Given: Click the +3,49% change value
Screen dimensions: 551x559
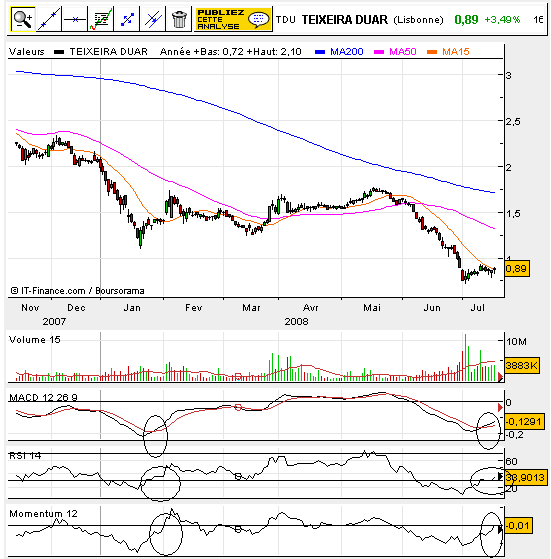Looking at the screenshot, I should click(x=502, y=20).
